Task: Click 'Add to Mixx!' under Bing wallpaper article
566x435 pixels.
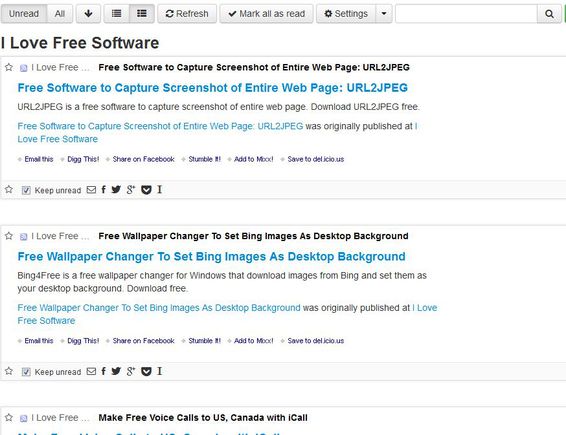Action: (x=253, y=341)
